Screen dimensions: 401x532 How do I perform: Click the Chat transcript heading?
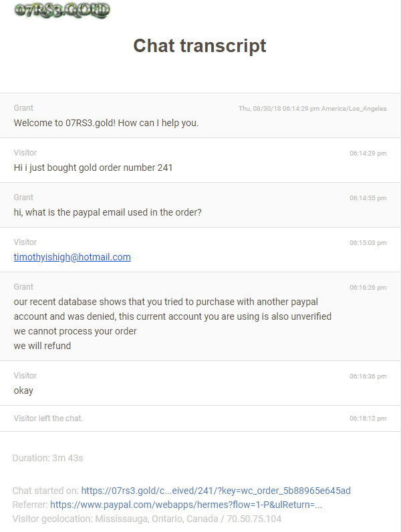[200, 46]
